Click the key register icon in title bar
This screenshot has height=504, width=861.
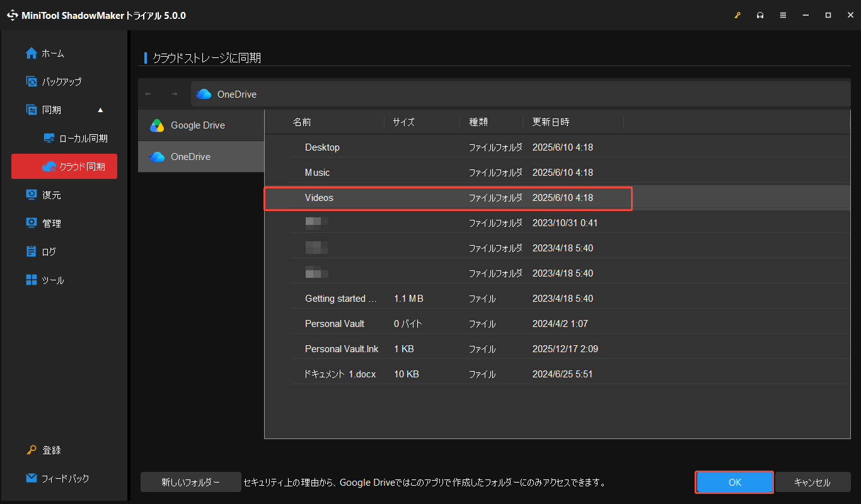737,15
